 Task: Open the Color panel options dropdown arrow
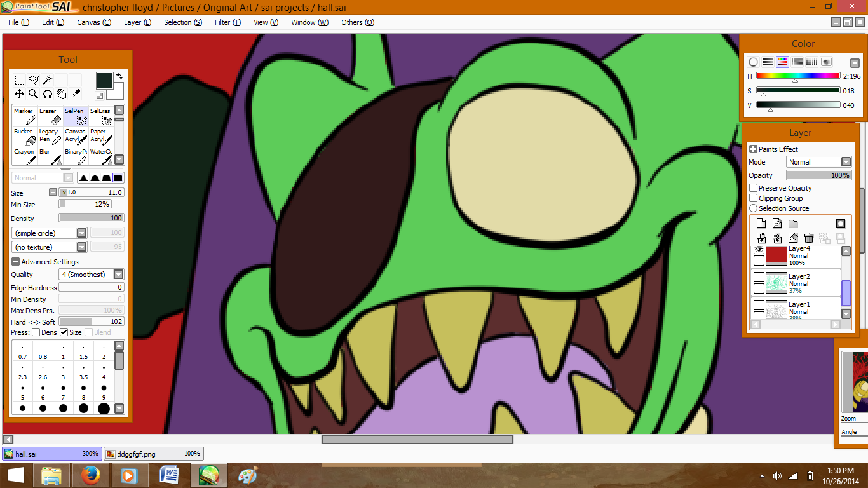click(x=855, y=63)
